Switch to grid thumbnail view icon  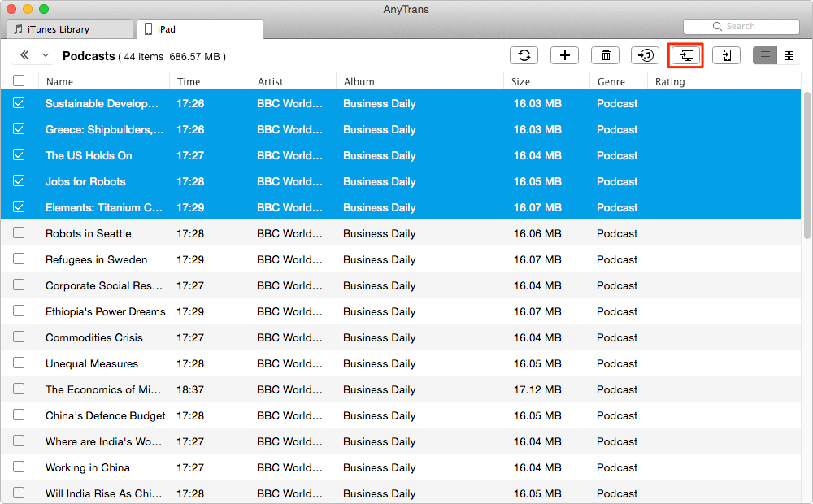pyautogui.click(x=789, y=55)
